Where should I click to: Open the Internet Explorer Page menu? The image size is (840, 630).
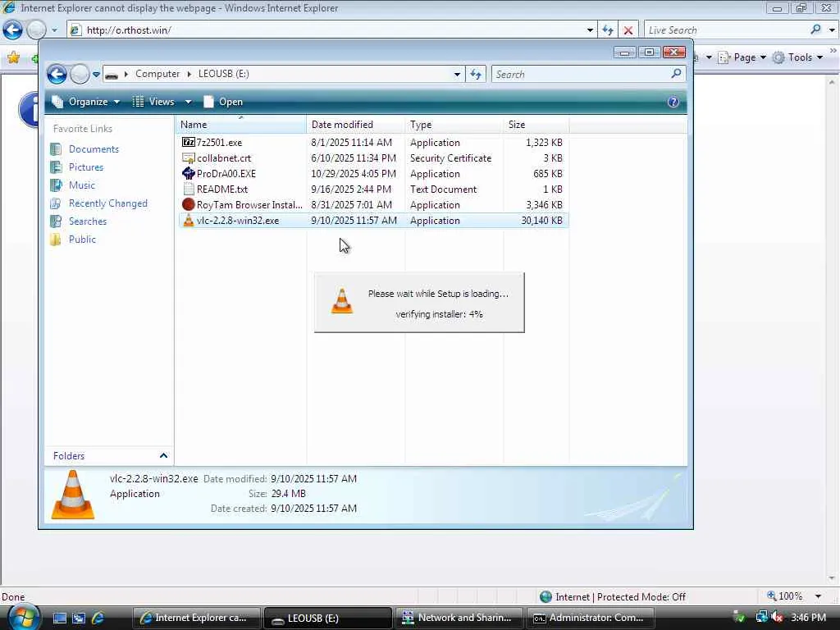[742, 57]
